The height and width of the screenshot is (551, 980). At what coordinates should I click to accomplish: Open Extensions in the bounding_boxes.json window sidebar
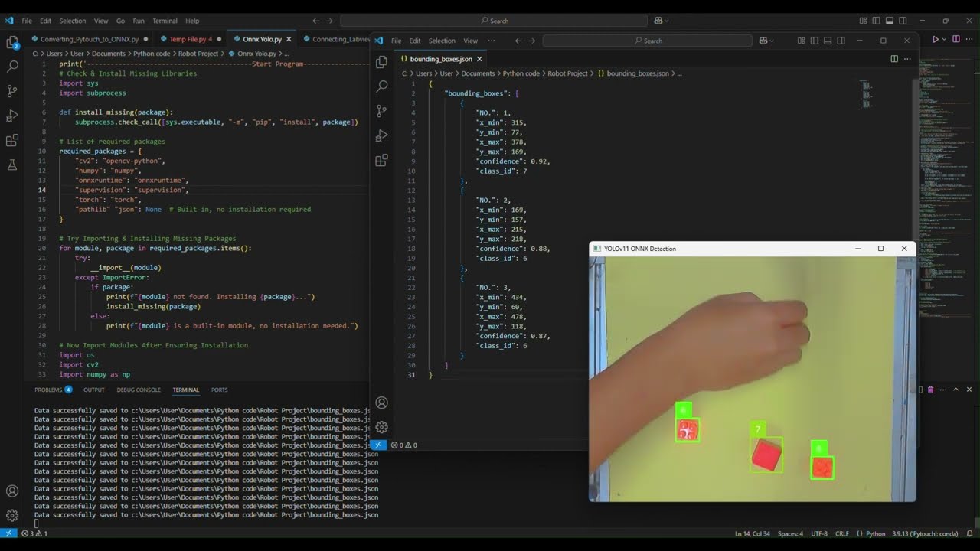click(x=381, y=160)
